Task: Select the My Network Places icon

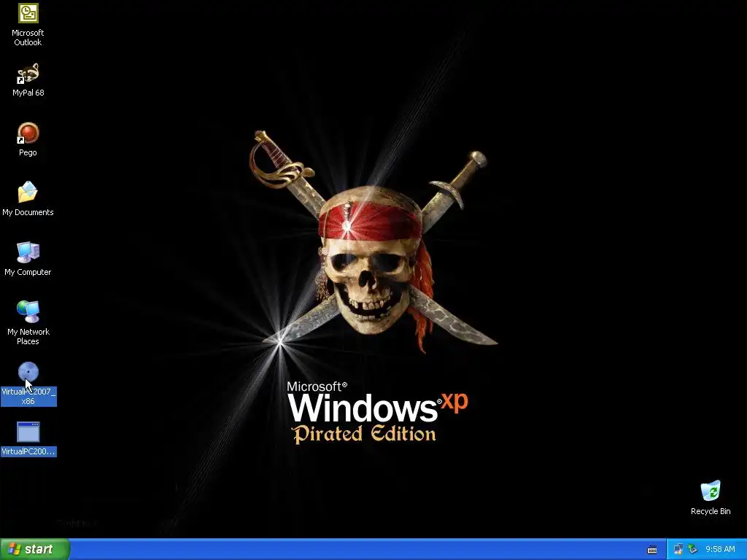Action: [x=28, y=312]
